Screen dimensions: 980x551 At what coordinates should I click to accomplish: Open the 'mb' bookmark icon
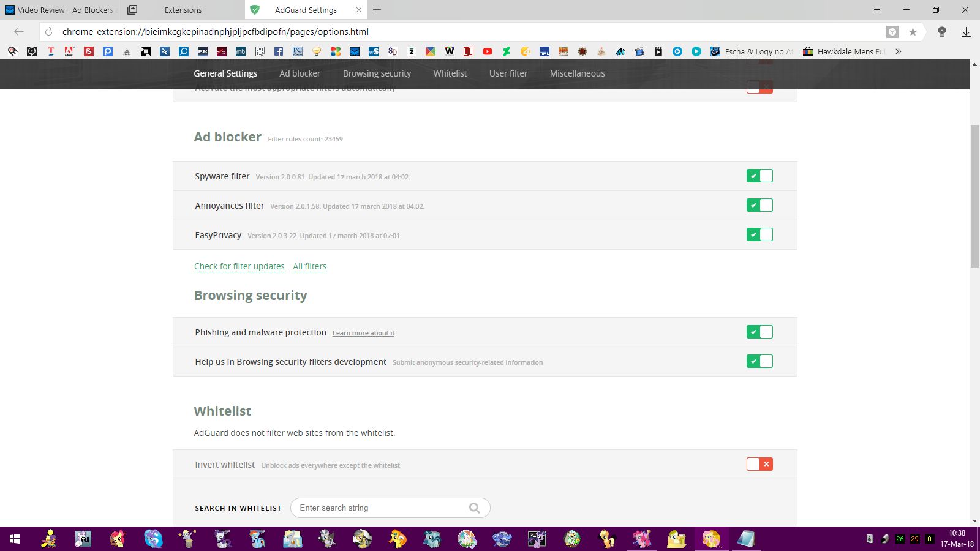coord(241,51)
